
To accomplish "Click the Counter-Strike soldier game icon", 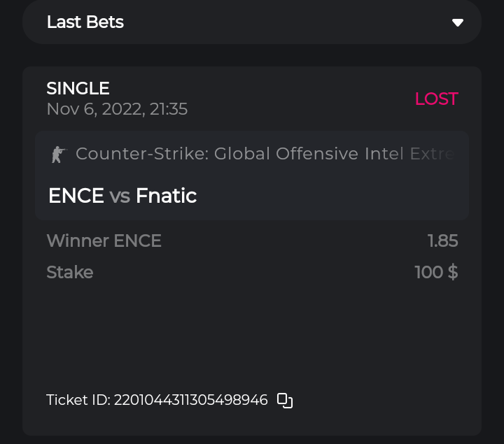I will pyautogui.click(x=57, y=155).
